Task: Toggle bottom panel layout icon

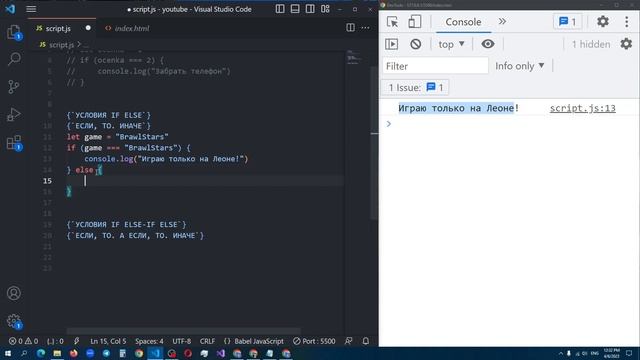Action: (x=295, y=9)
